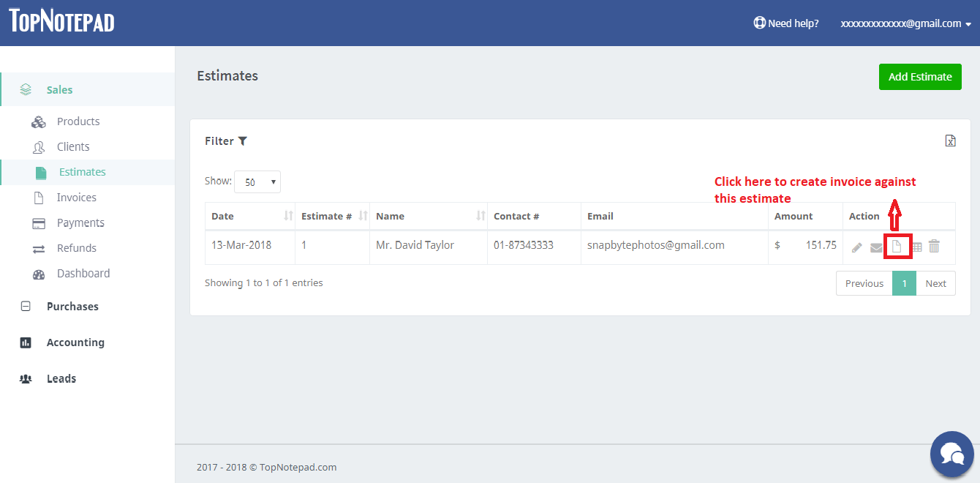Click the Estimates file icon in sidebar
This screenshot has width=980, height=483.
[x=41, y=173]
